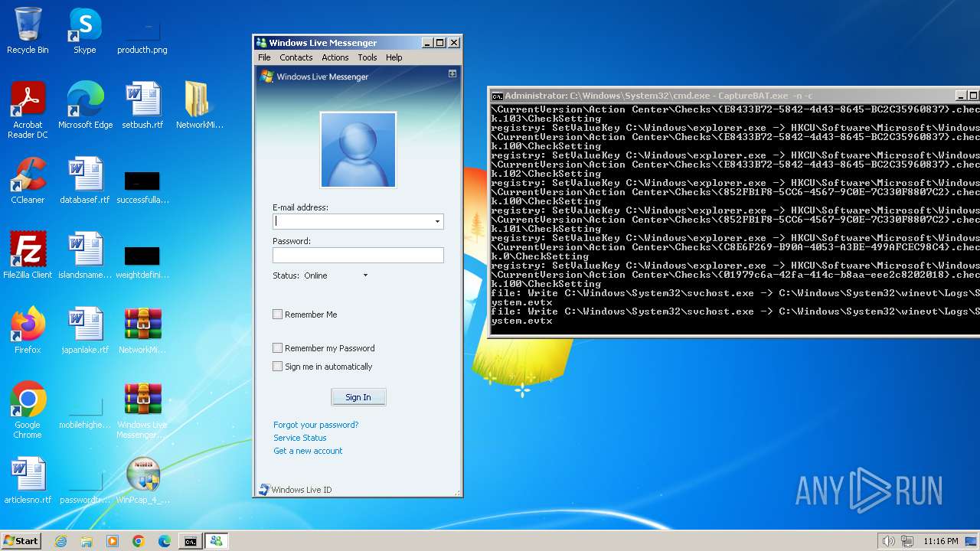This screenshot has width=980, height=551.
Task: Click the taskbar clock showing 11:16 PM
Action: pos(941,541)
